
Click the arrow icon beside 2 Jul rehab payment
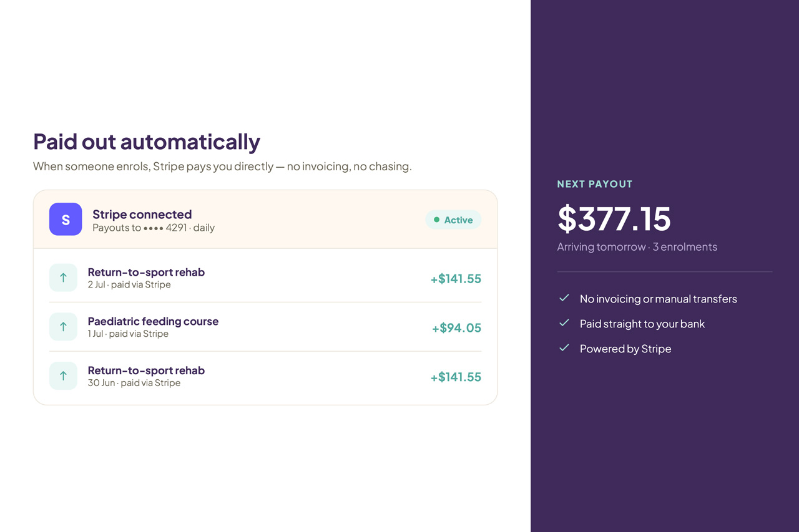point(63,278)
